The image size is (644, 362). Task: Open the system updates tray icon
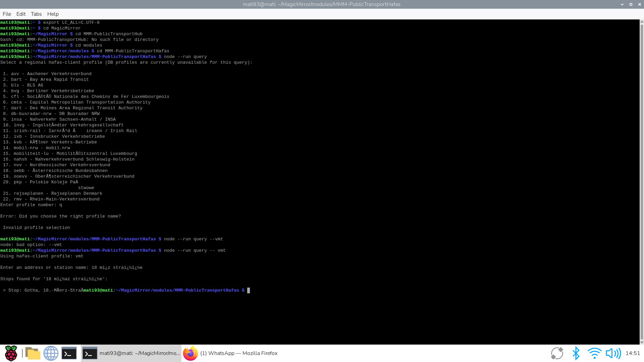[x=557, y=353]
